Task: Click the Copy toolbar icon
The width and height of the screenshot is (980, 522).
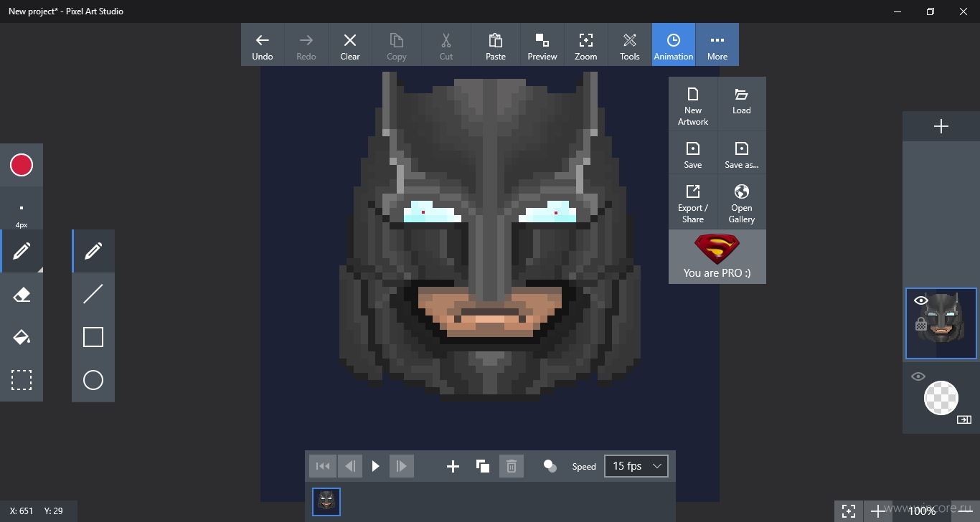Action: (397, 44)
